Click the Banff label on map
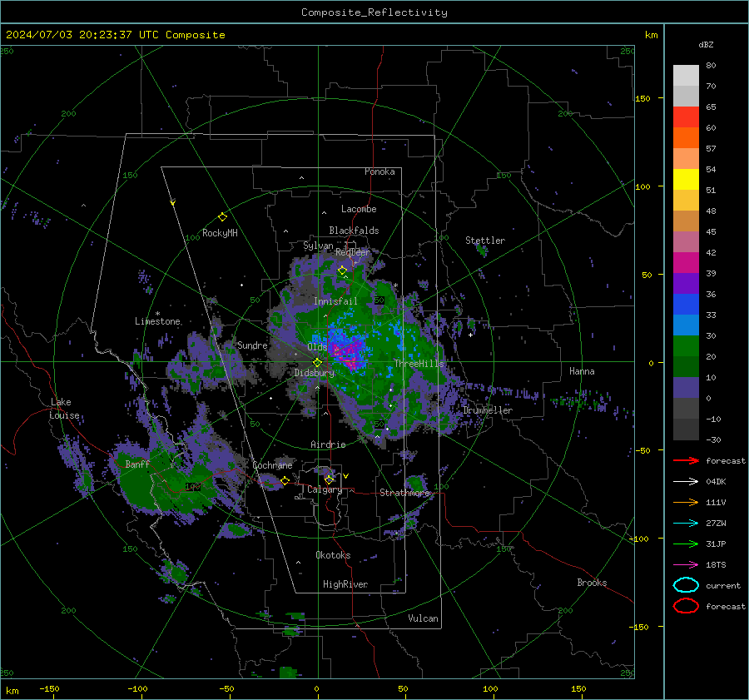Screen dimensions: 749x700 coord(137,464)
